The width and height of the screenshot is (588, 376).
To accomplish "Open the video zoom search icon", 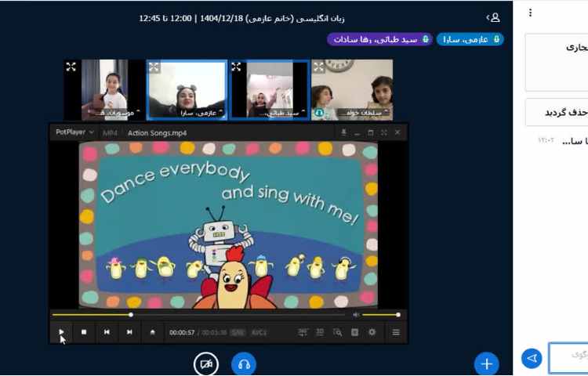I will coord(337,332).
